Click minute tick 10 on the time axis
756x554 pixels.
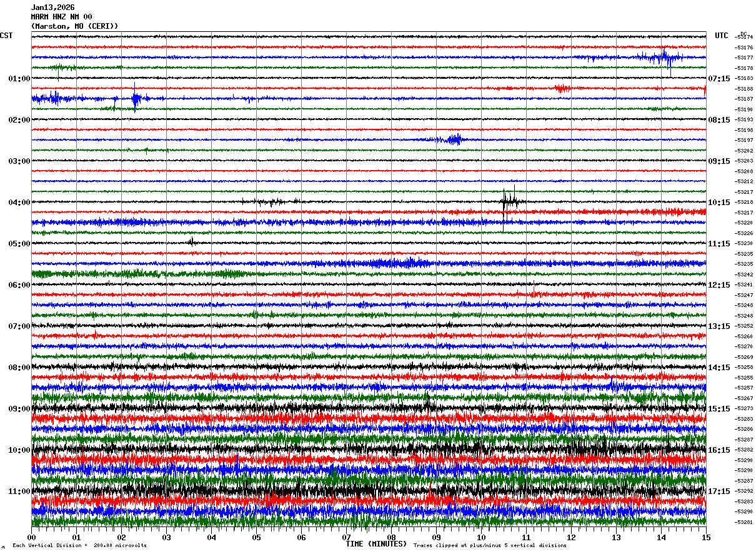(481, 537)
